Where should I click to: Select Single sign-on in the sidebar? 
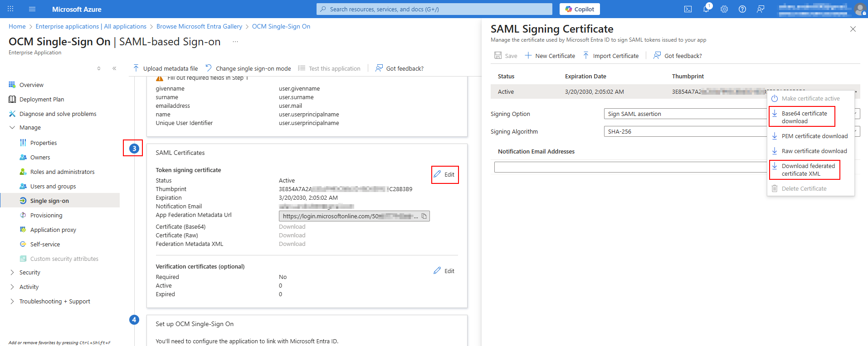click(x=60, y=200)
